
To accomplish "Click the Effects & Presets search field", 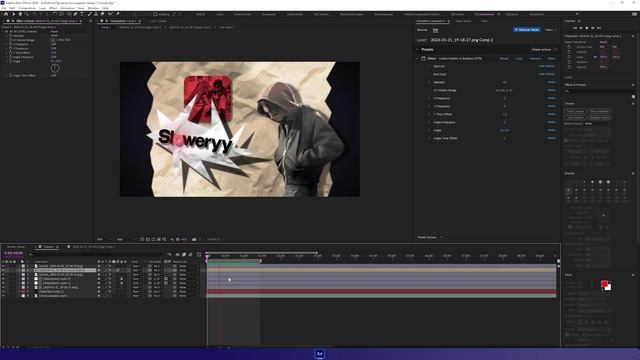I will pos(598,91).
